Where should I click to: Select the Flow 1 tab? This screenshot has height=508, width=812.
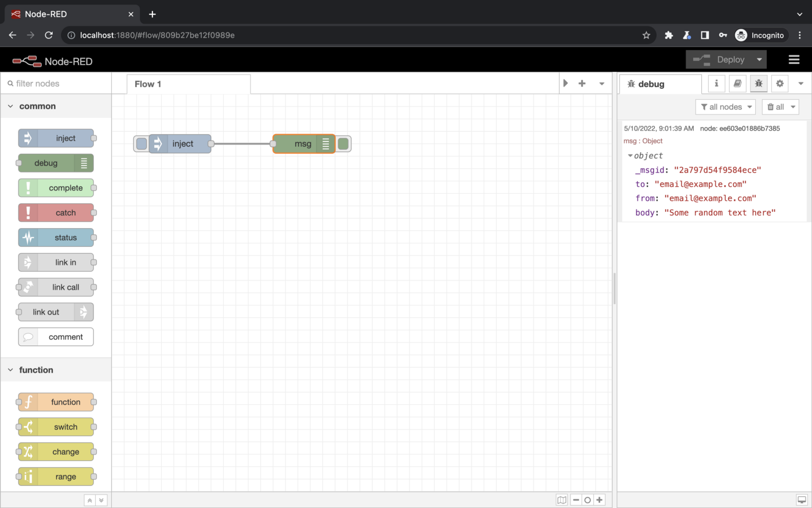click(148, 84)
